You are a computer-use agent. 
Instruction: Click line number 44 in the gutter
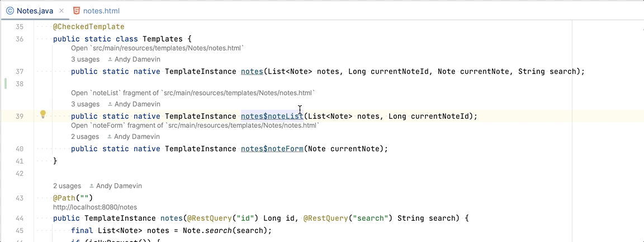coord(20,218)
